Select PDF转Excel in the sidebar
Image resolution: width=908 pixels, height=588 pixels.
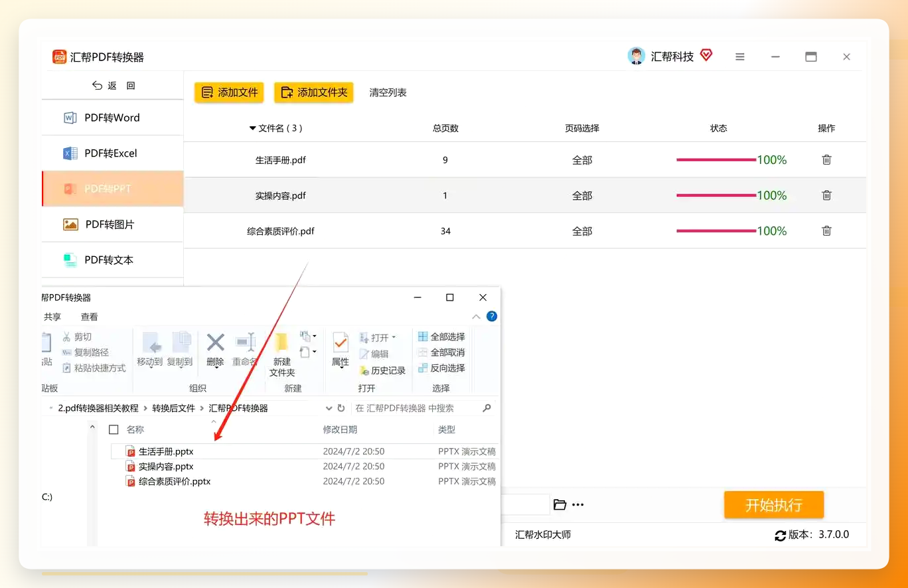point(112,153)
